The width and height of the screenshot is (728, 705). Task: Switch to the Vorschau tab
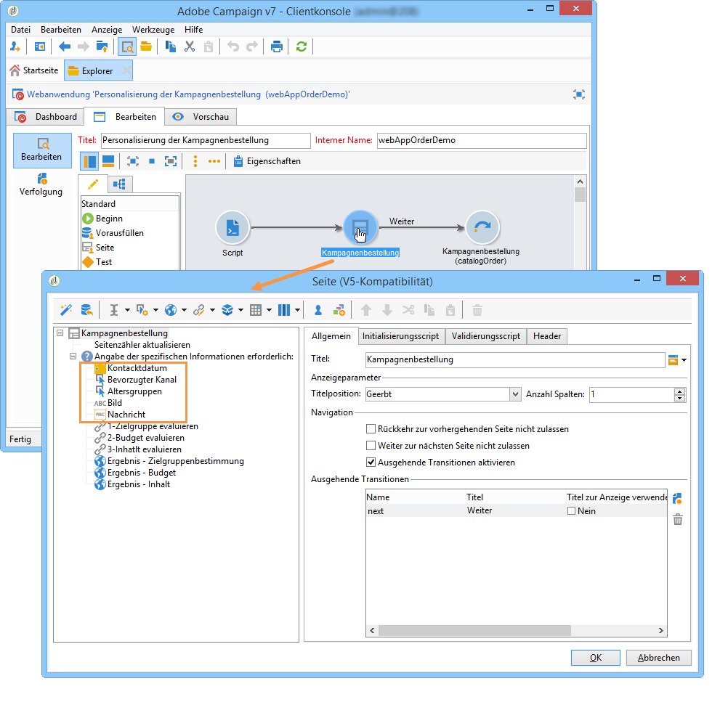point(201,117)
